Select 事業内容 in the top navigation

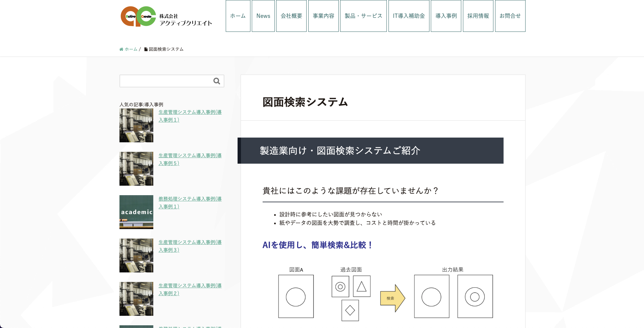(324, 16)
